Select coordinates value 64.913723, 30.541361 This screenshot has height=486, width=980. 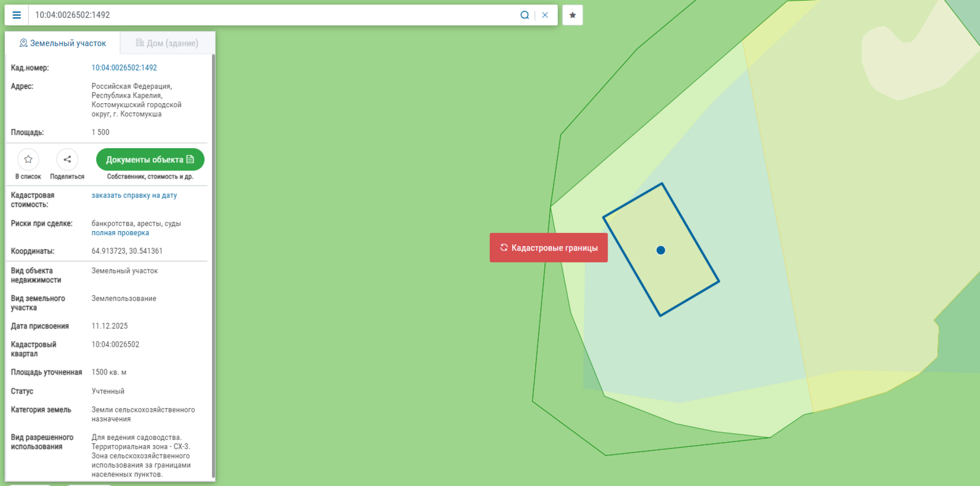pos(127,251)
